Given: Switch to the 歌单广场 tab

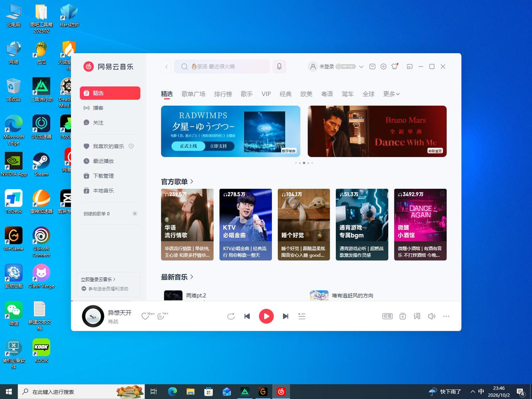Looking at the screenshot, I should (x=194, y=94).
